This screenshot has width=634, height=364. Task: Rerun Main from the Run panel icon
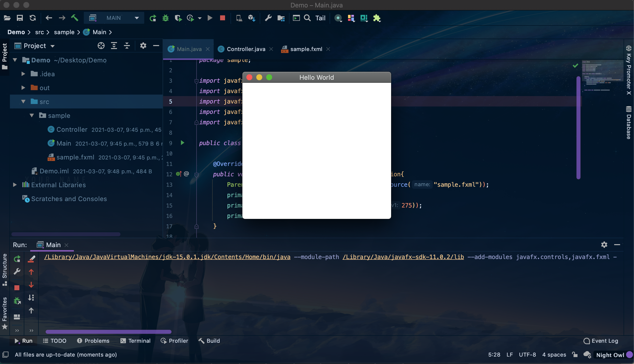(17, 259)
